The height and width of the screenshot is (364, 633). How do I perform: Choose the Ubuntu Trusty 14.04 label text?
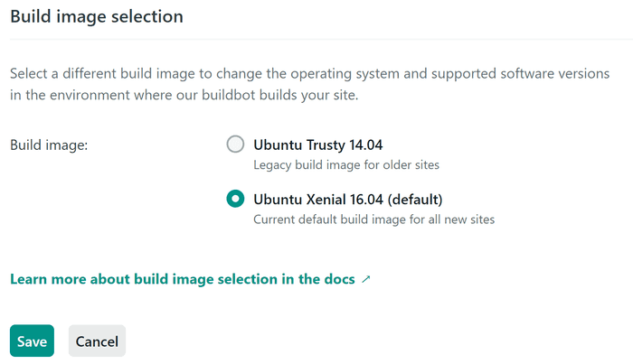317,145
